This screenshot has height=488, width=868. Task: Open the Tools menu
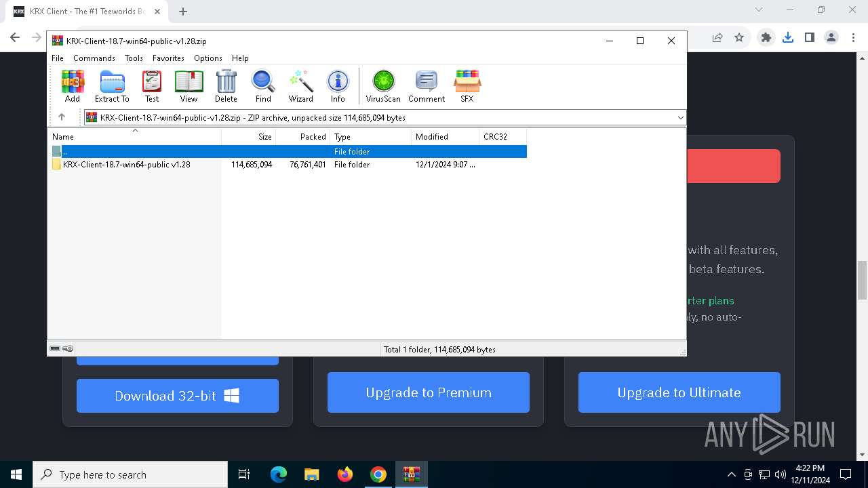point(134,58)
